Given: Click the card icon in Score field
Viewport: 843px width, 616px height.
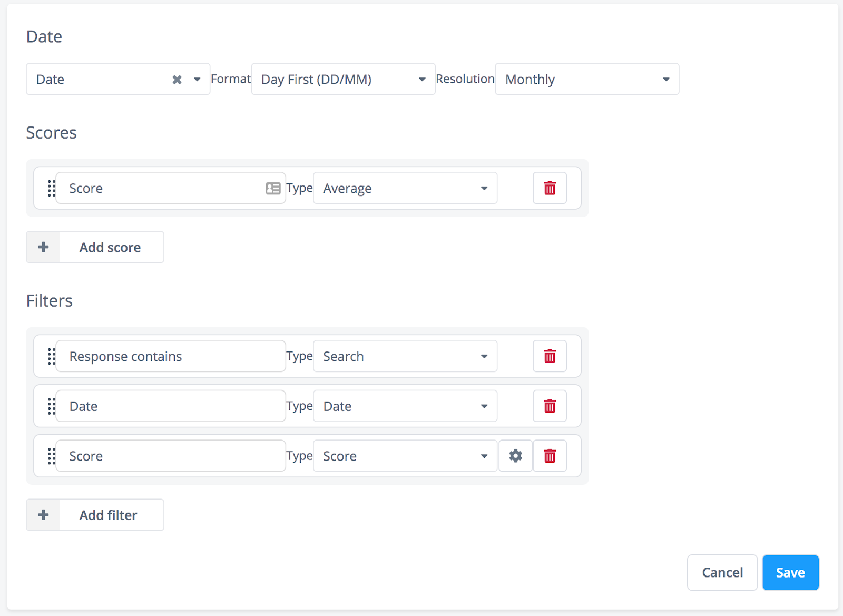Looking at the screenshot, I should click(273, 188).
